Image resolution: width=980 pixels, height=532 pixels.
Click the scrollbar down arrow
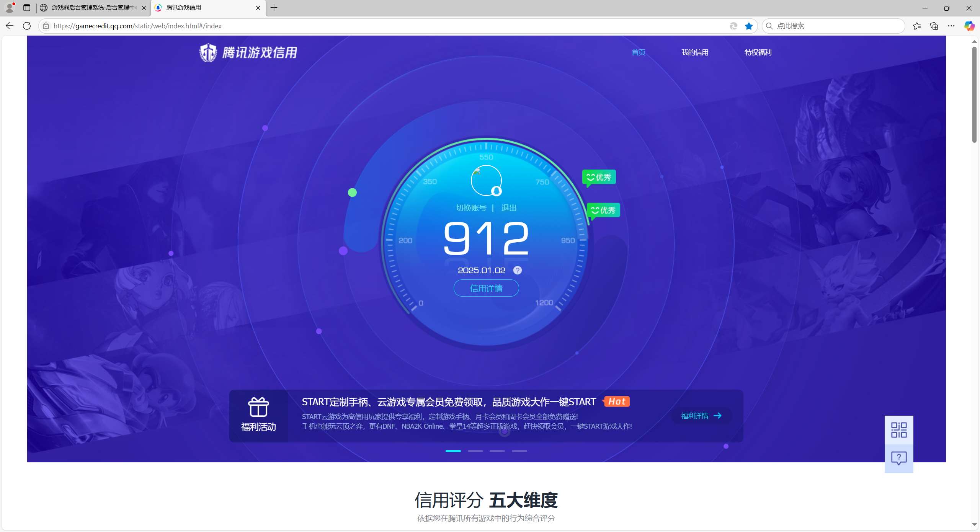click(974, 525)
